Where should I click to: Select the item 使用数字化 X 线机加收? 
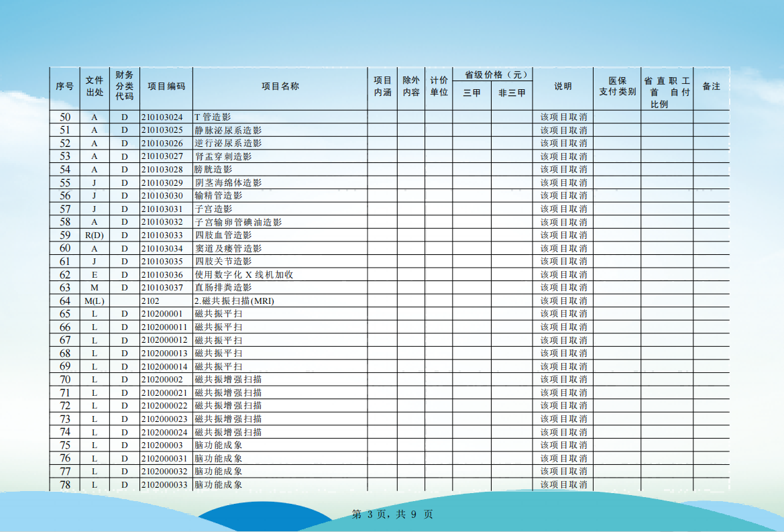pos(244,274)
